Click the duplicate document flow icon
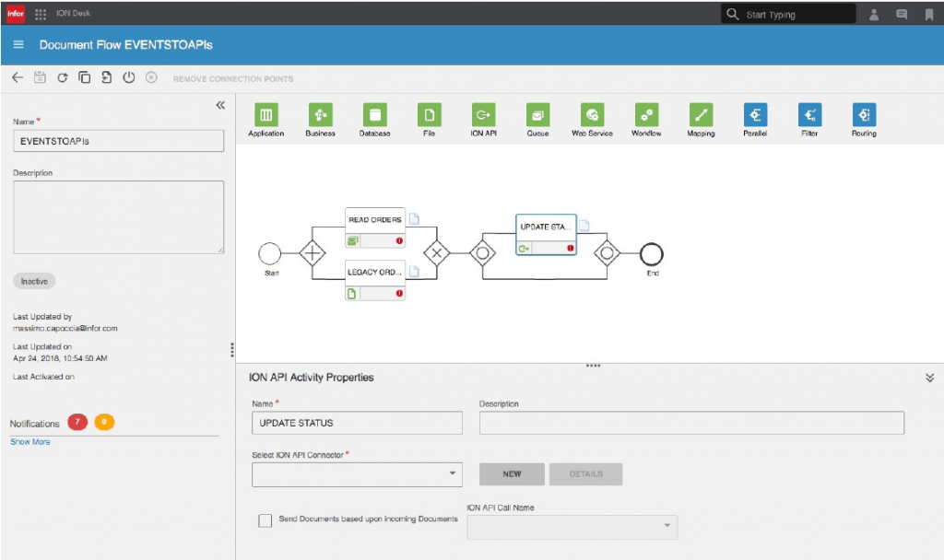Screen dimensions: 944x560 point(84,77)
